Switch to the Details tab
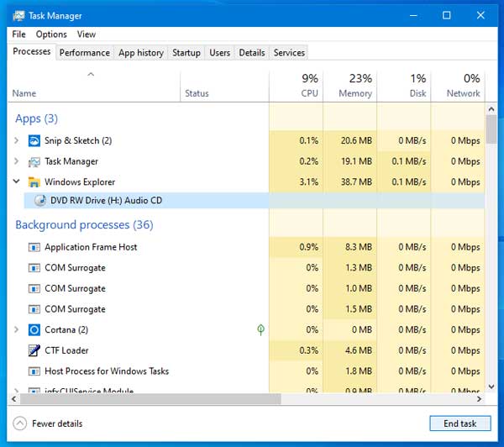Image resolution: width=504 pixels, height=447 pixels. pyautogui.click(x=252, y=53)
